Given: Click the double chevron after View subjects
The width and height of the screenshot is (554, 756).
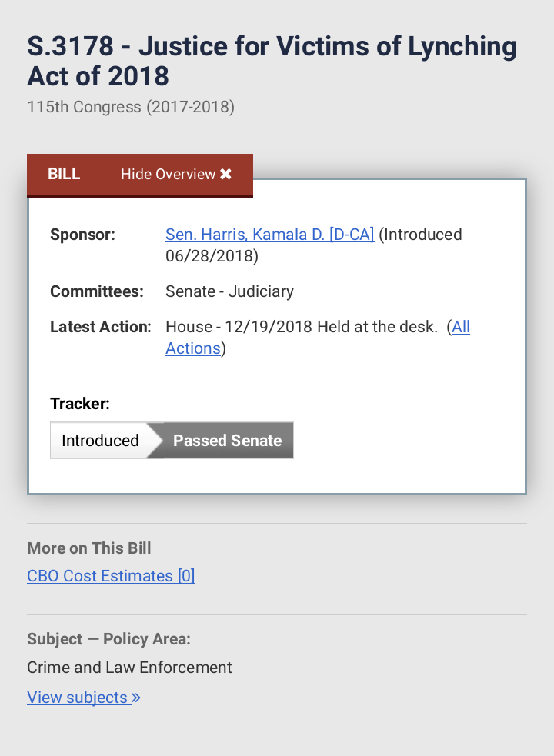Looking at the screenshot, I should 136,698.
